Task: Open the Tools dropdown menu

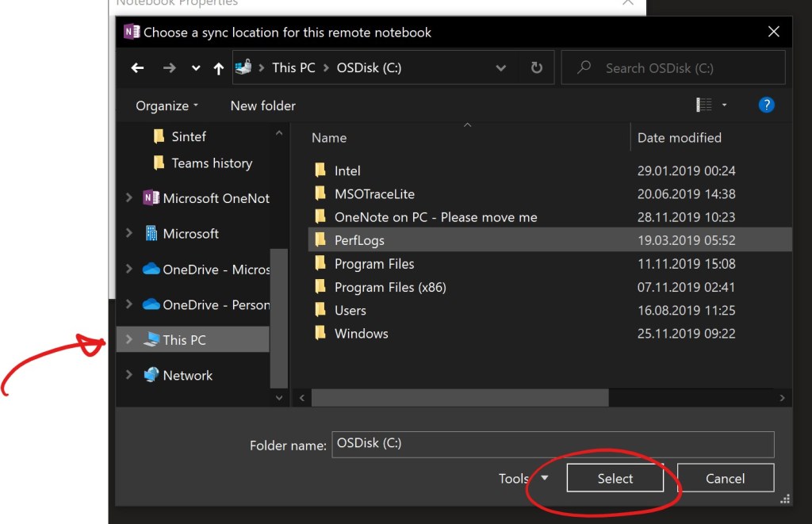Action: pyautogui.click(x=523, y=478)
